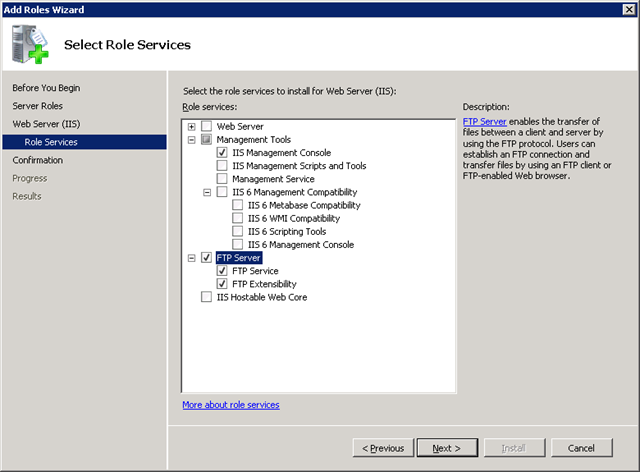
Task: Select IIS Hostable Web Core label
Action: tap(262, 297)
